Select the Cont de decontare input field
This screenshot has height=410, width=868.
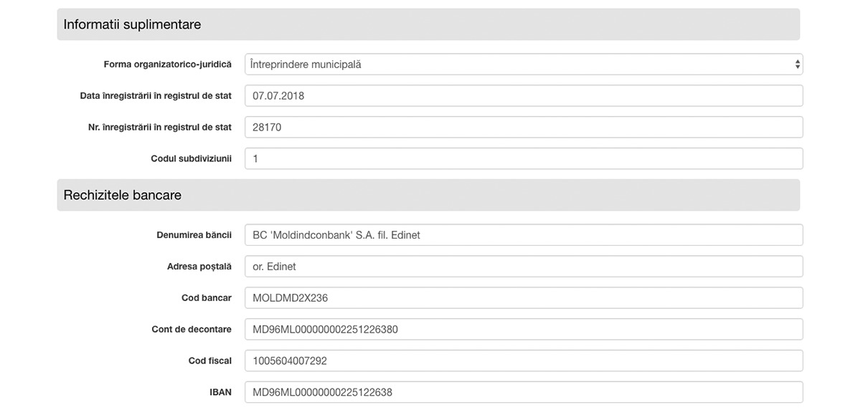[x=524, y=330]
